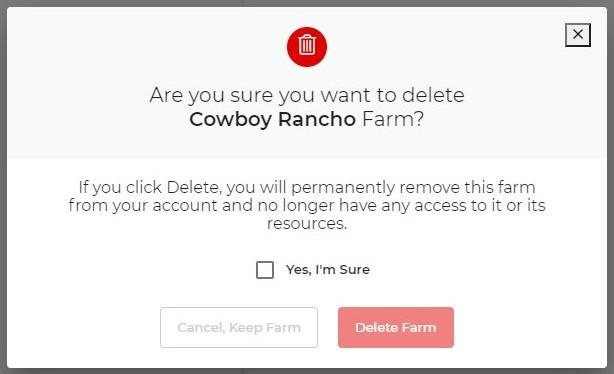Click the "Are you sure you want to delete" heading
This screenshot has width=614, height=374.
(x=307, y=95)
